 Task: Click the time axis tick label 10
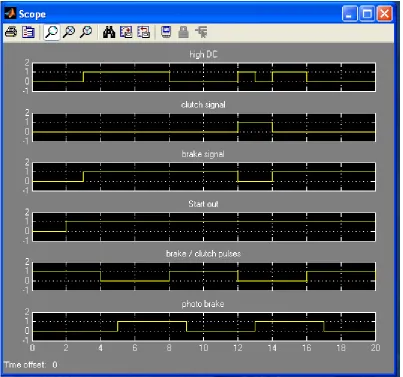tap(204, 348)
